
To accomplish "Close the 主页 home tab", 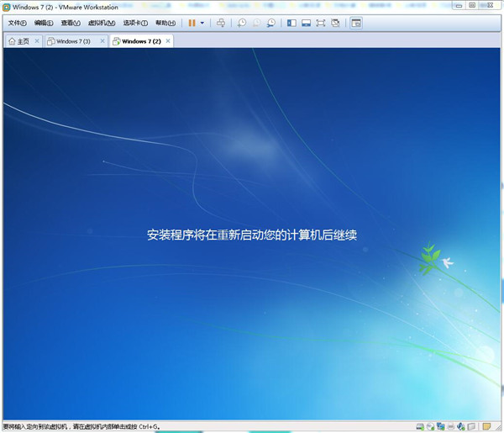I will [x=37, y=41].
